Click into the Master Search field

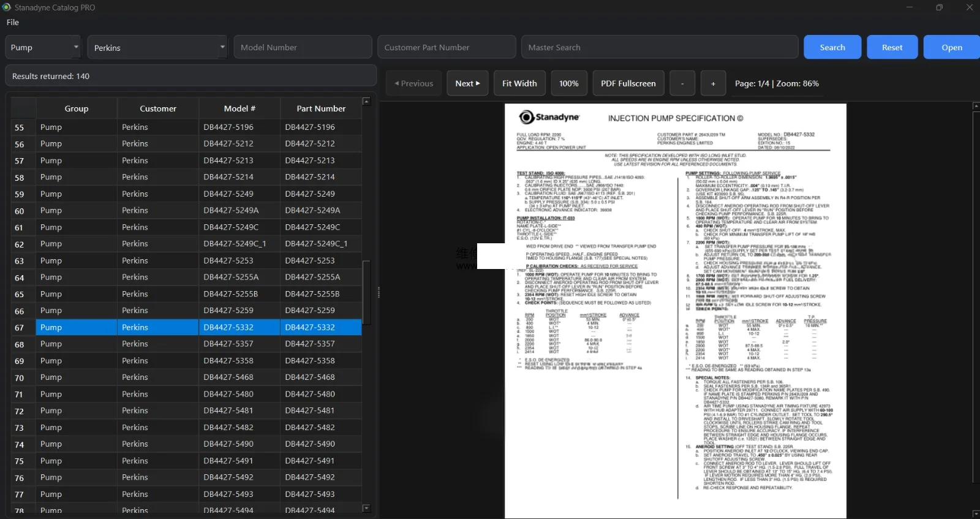[x=660, y=47]
